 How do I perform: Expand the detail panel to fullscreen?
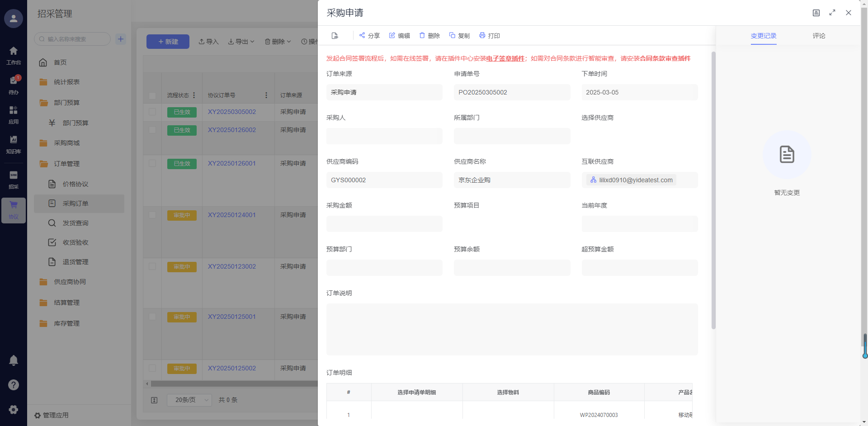coord(832,13)
